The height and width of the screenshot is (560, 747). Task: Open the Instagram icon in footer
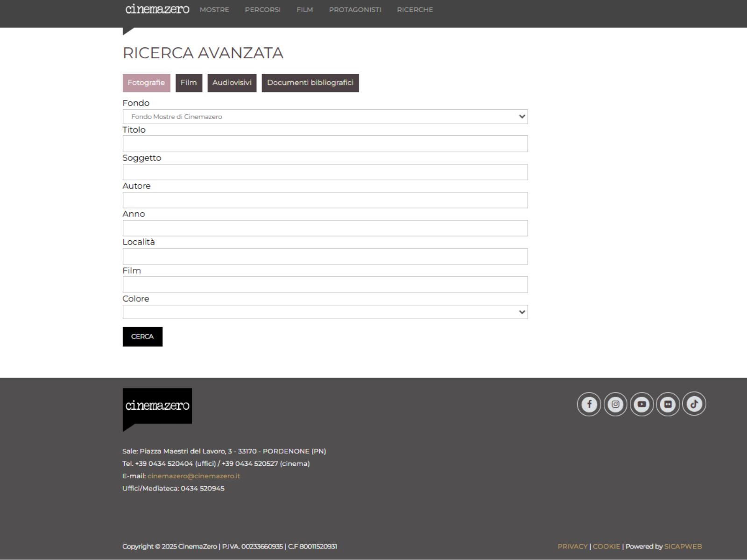pyautogui.click(x=615, y=404)
